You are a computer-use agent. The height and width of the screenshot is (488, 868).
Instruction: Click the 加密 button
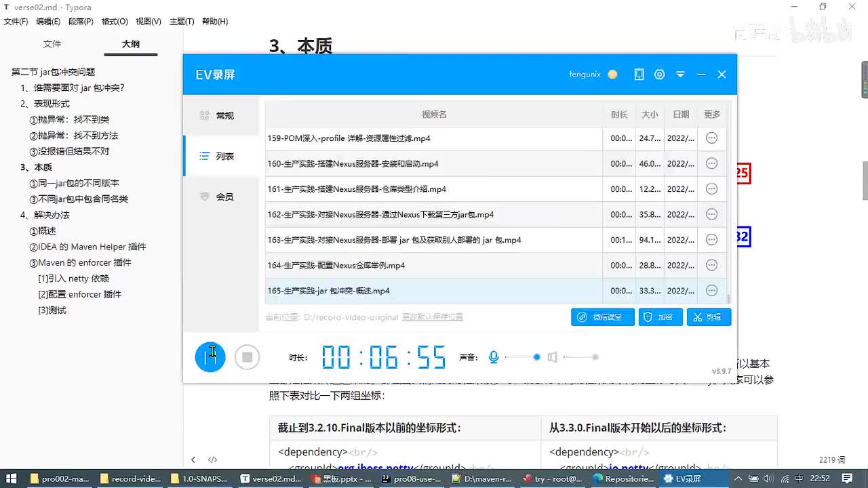pyautogui.click(x=660, y=317)
